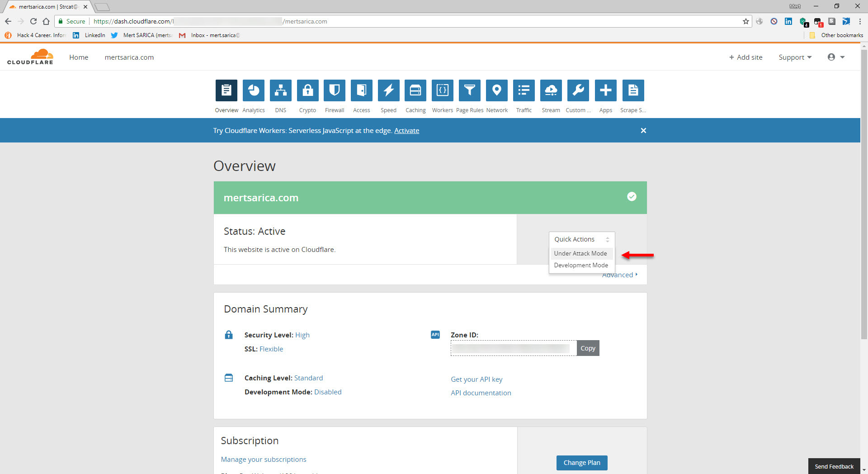This screenshot has width=868, height=474.
Task: Open the Workers code icon
Action: point(443,90)
